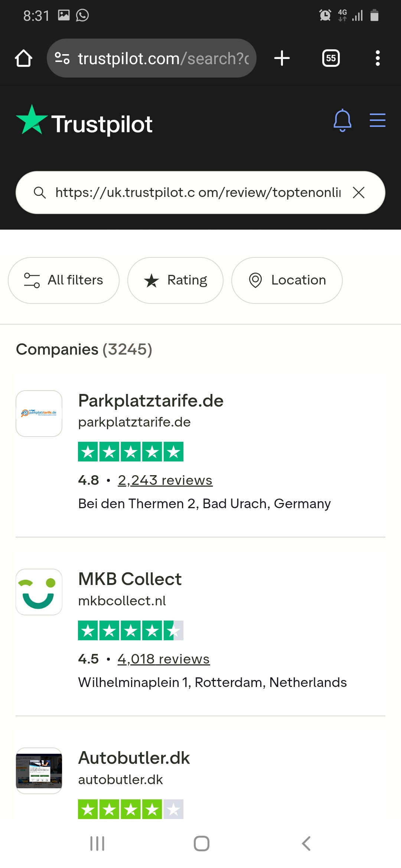Tap the Trustpilot search input field
This screenshot has height=868, width=401.
pos(197,193)
